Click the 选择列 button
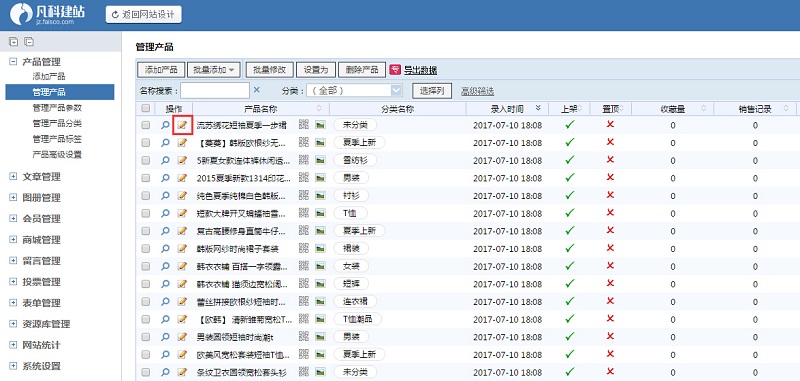The height and width of the screenshot is (381, 800). tap(432, 91)
